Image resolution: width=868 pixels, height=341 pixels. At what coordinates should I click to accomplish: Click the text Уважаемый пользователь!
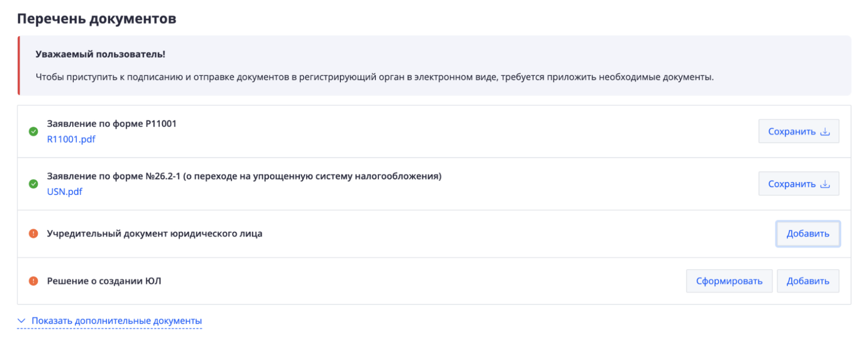(100, 54)
